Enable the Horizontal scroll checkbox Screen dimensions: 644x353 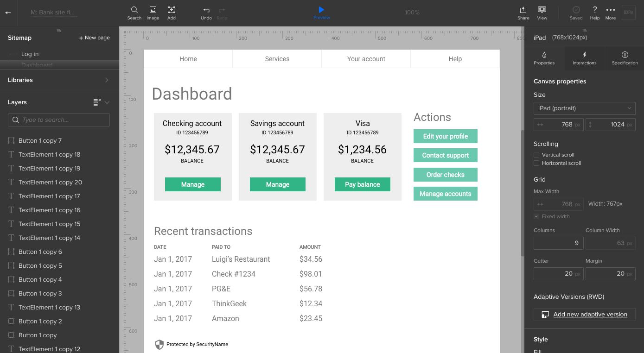click(x=536, y=163)
